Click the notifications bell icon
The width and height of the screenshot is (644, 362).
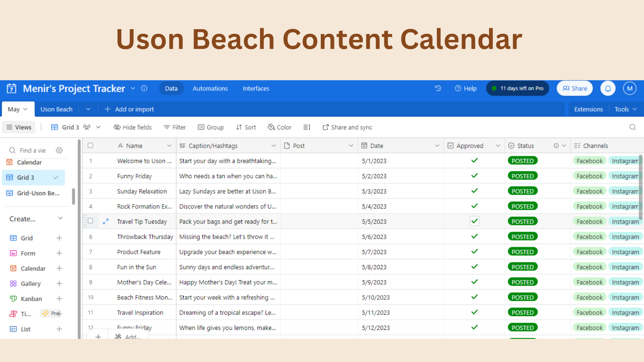pyautogui.click(x=608, y=88)
